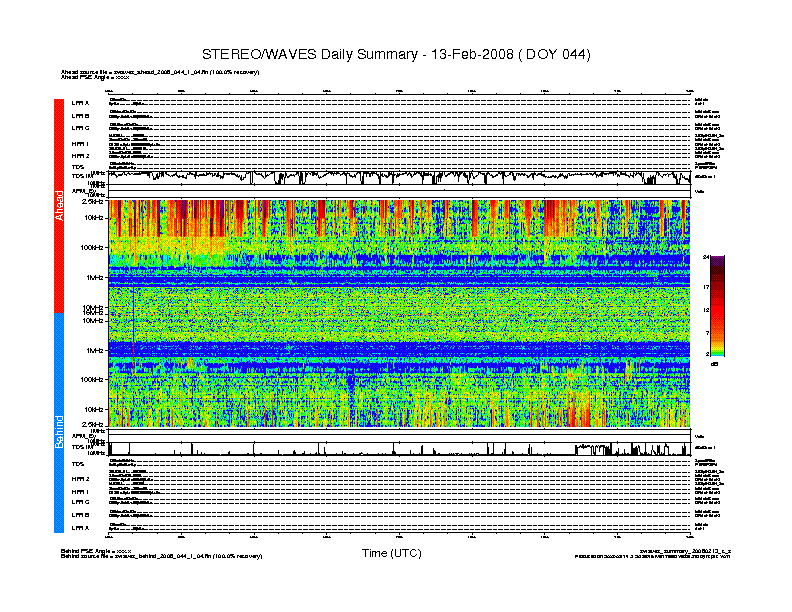Click the "Time (UTC)" axis label

coord(391,553)
